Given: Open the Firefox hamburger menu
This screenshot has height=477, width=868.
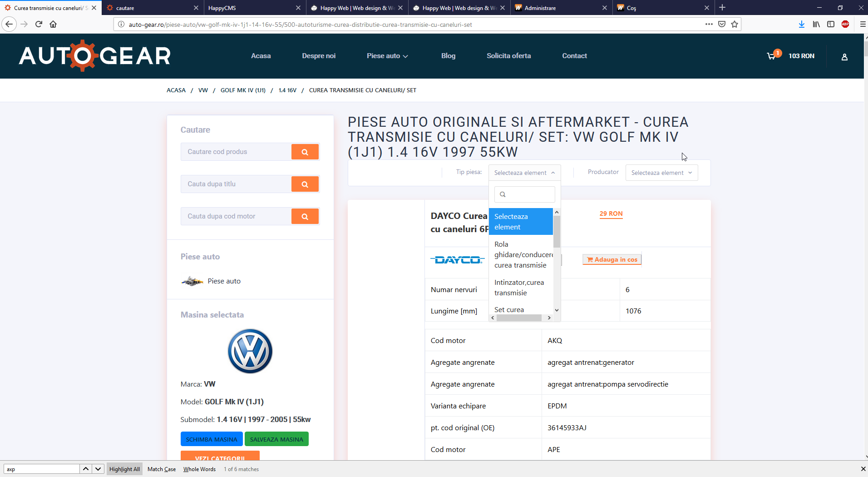Looking at the screenshot, I should tap(863, 24).
